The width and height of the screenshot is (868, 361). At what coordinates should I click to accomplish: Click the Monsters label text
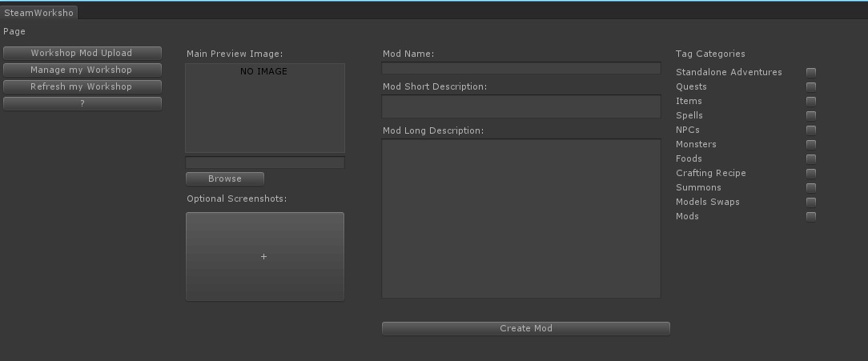pyautogui.click(x=696, y=144)
